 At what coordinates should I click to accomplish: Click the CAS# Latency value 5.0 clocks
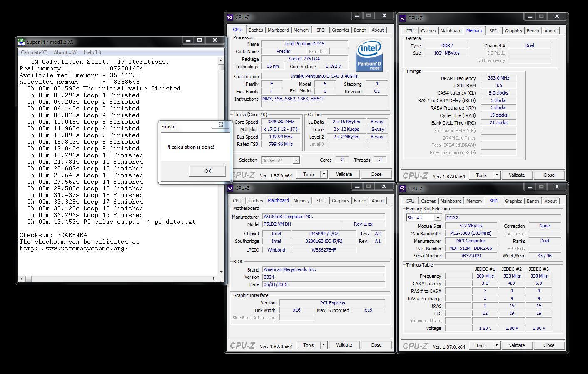point(498,93)
